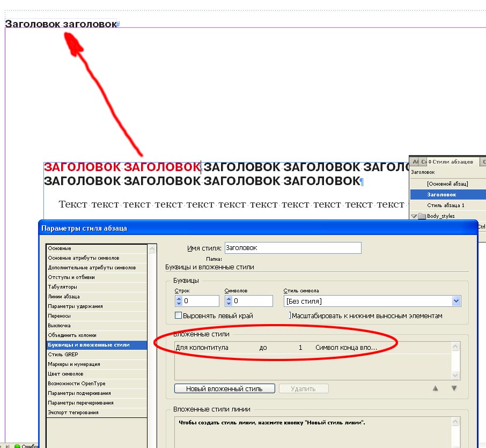Move nested style up with arrow icon

[436, 388]
